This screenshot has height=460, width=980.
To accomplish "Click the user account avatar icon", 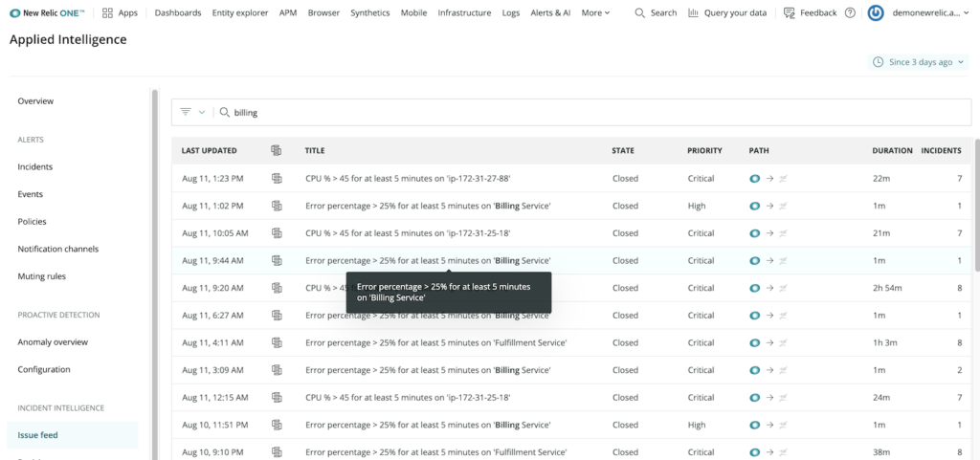I will [x=876, y=12].
